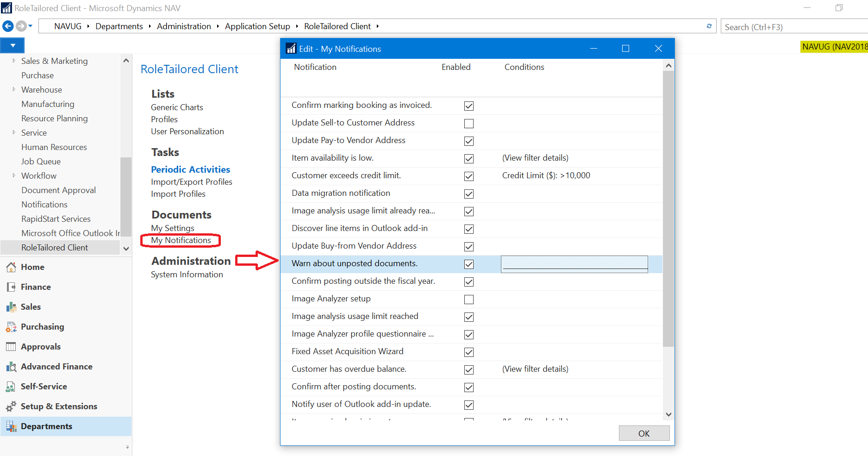
Task: Expand the Workflow tree node
Action: point(14,175)
